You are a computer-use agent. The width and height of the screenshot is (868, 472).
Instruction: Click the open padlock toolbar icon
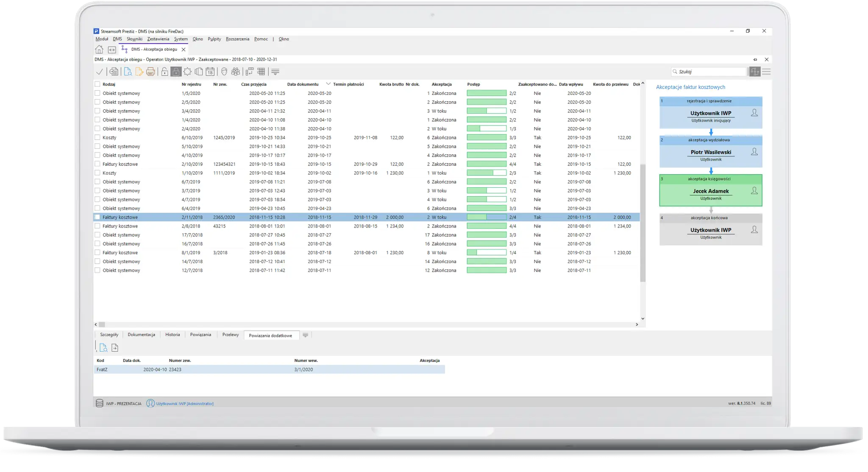pos(164,72)
